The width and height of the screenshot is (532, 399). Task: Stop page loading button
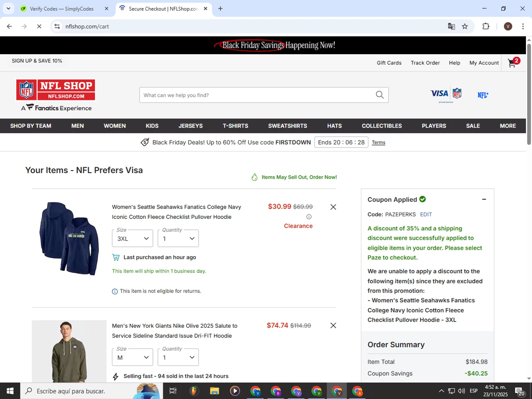[x=39, y=26]
